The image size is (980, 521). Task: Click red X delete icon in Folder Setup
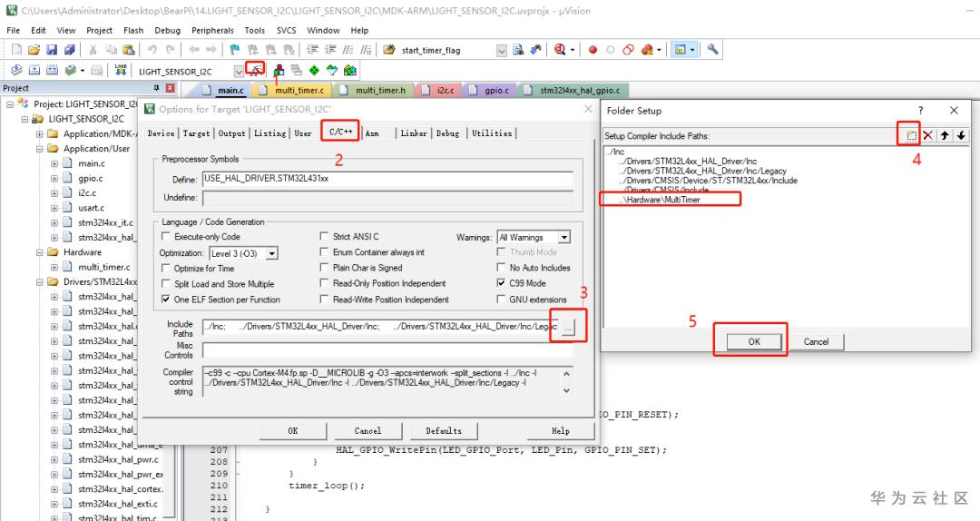[x=928, y=135]
